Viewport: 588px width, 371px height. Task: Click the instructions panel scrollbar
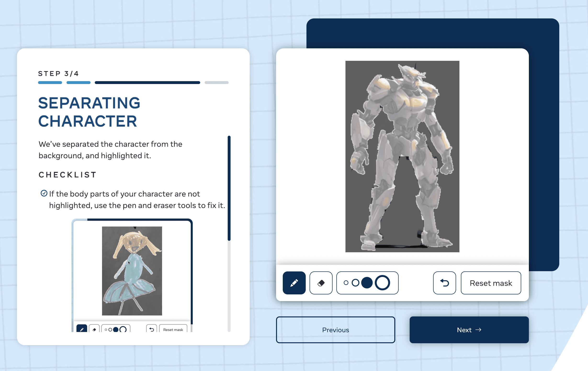coord(229,188)
